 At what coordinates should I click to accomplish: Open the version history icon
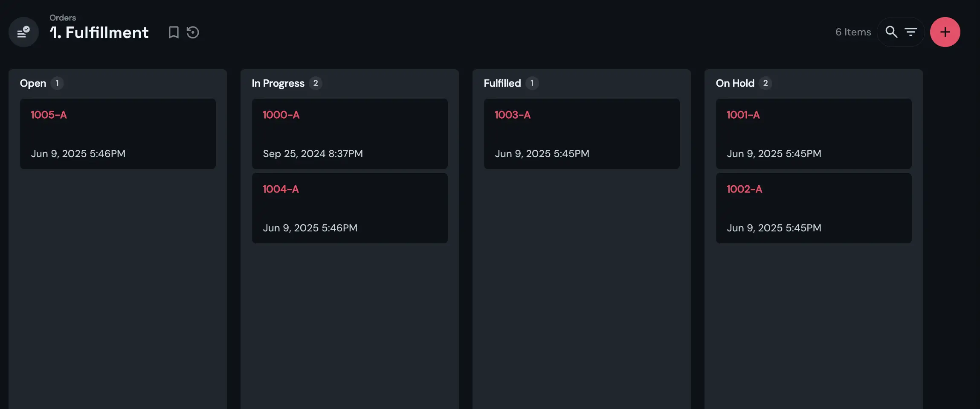pos(193,32)
